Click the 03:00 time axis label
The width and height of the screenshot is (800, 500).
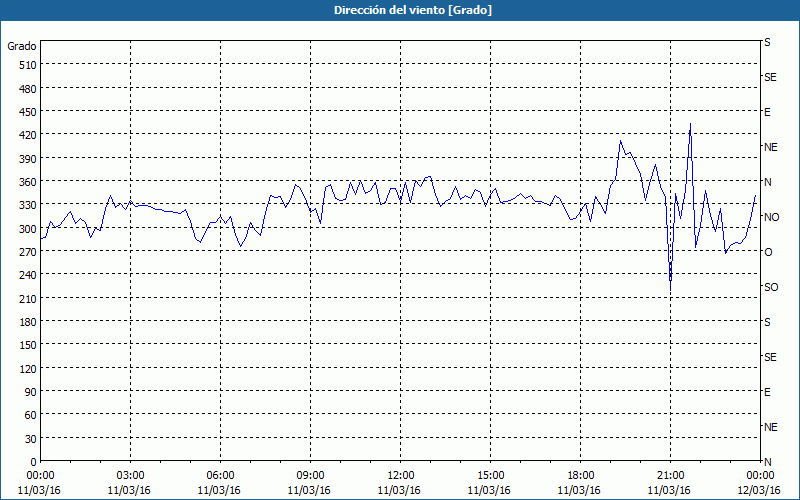pos(131,476)
